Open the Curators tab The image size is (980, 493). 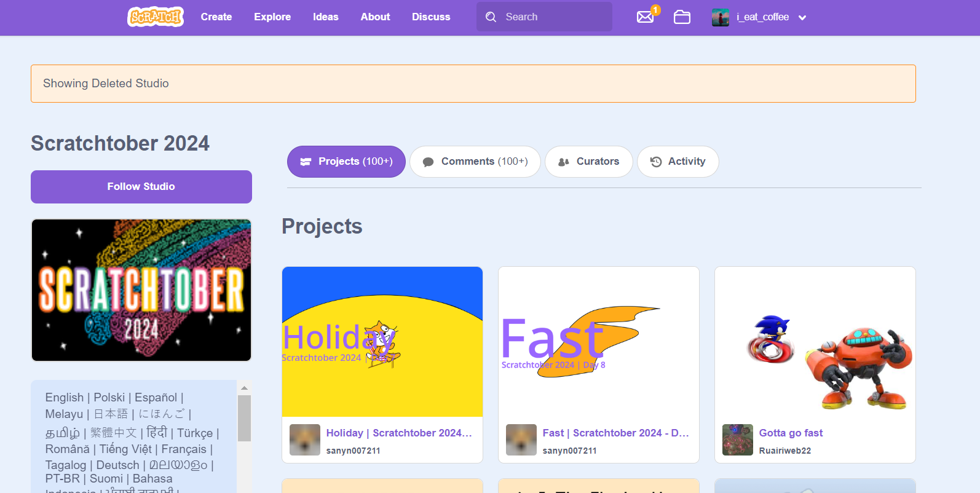click(x=588, y=162)
